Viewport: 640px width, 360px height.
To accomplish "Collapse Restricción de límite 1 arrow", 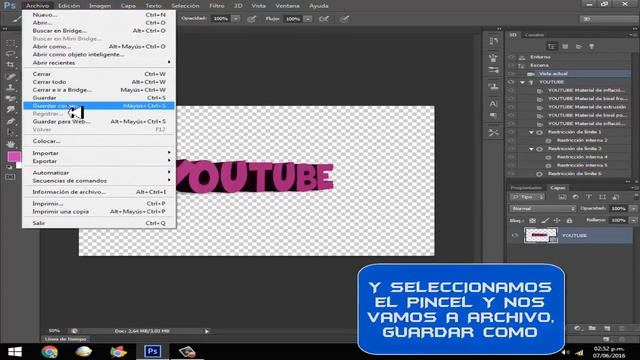I will pyautogui.click(x=531, y=132).
